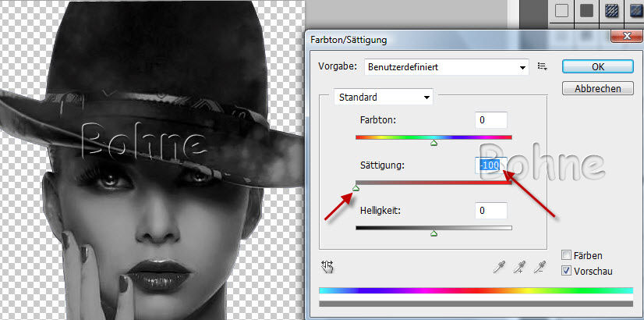
Task: Click the Farbton value field
Action: click(x=490, y=120)
